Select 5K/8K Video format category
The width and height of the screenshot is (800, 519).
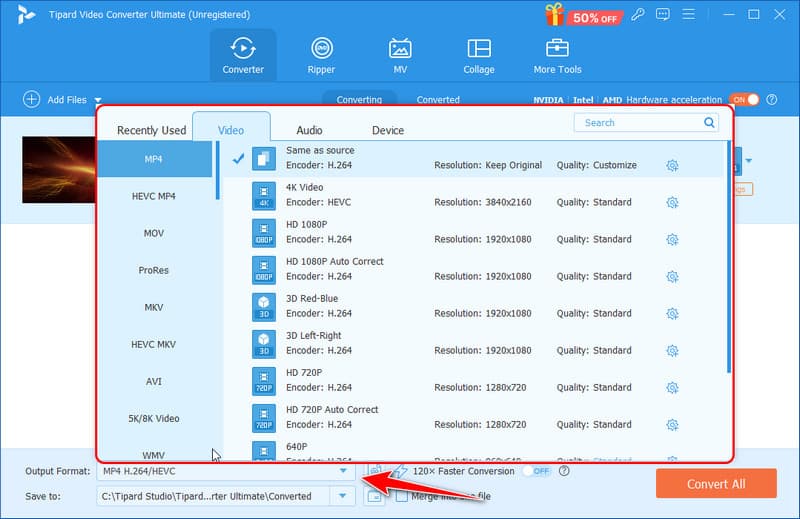coord(155,418)
